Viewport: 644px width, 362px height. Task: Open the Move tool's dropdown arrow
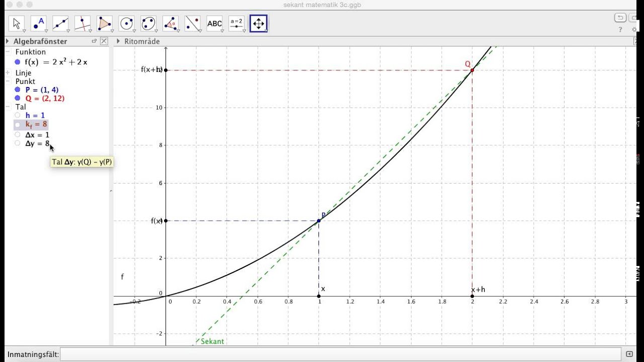24,31
